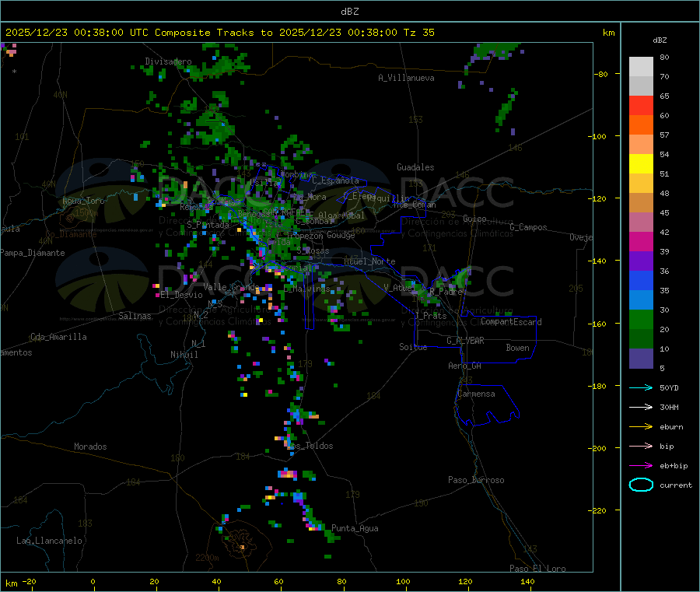The image size is (700, 592).
Task: Click the 39 dBZ magenta legend swatch
Action: click(x=641, y=241)
